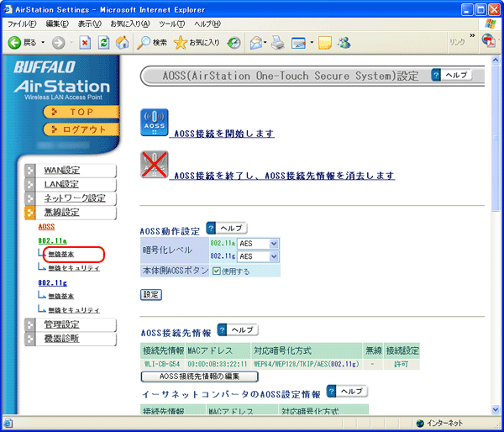The image size is (504, 432).
Task: Open the ファイル(F) menu
Action: click(x=22, y=24)
